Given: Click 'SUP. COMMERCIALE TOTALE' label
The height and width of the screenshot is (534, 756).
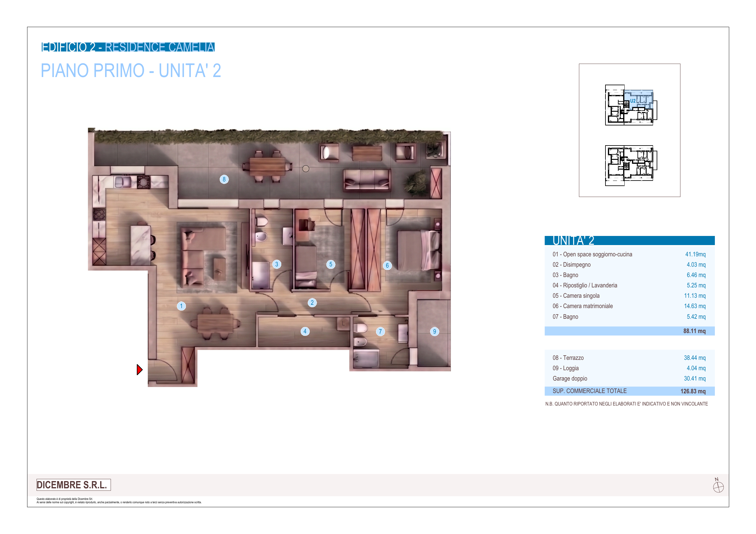Looking at the screenshot, I should pyautogui.click(x=589, y=391).
